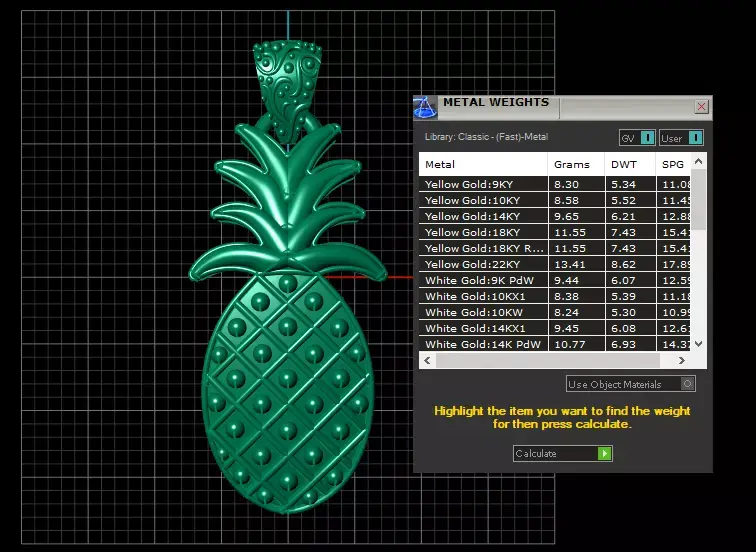Click the 8.62 DWT value
Viewport: 756px width, 552px height.
pos(623,264)
